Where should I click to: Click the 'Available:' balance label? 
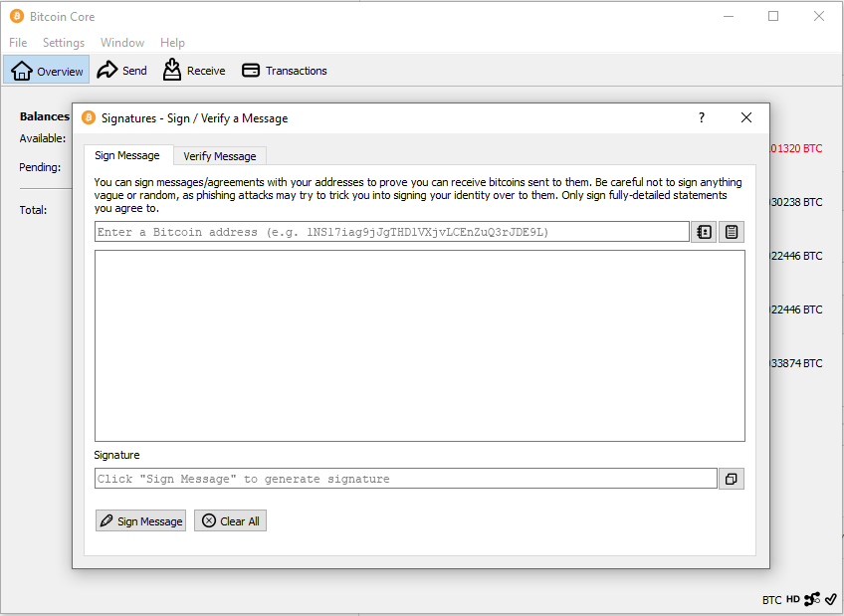click(43, 138)
